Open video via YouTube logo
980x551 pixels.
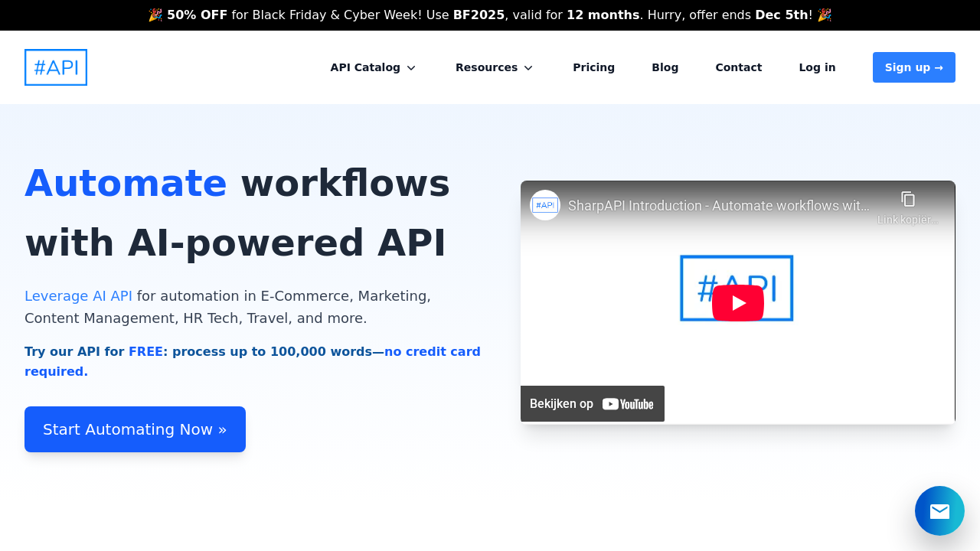[x=627, y=404]
